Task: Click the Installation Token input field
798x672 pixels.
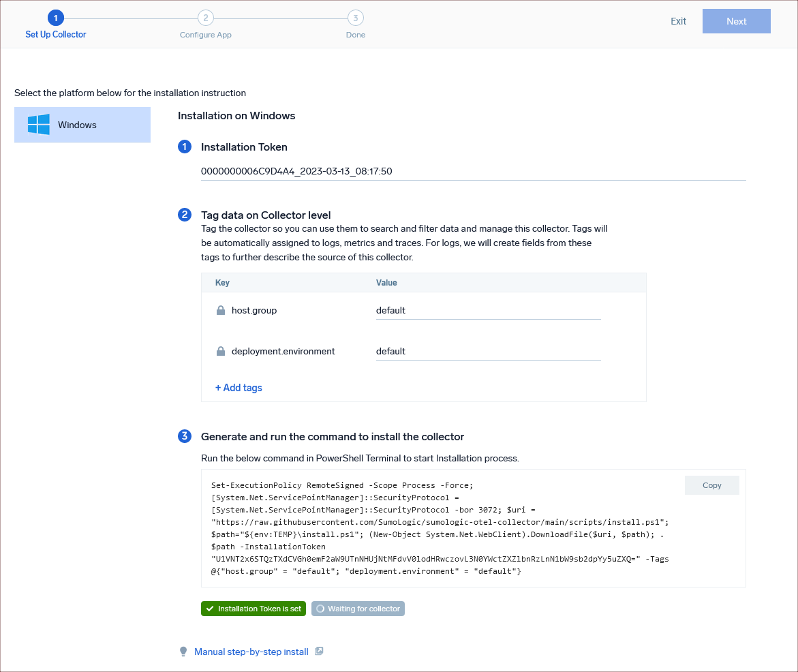Action: point(473,172)
